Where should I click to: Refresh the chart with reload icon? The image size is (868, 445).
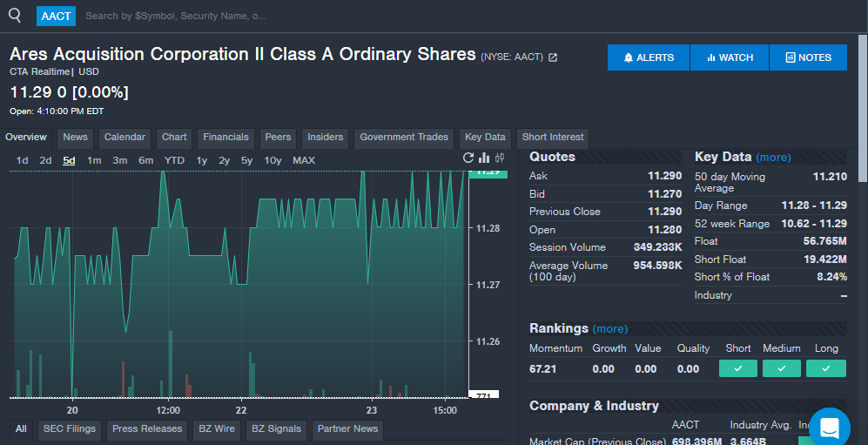(468, 158)
